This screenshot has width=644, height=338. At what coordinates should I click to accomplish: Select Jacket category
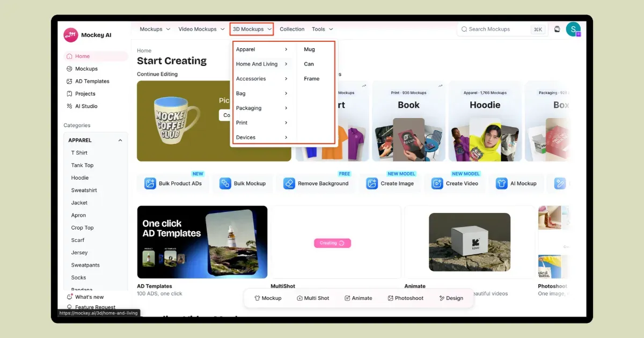coord(79,203)
